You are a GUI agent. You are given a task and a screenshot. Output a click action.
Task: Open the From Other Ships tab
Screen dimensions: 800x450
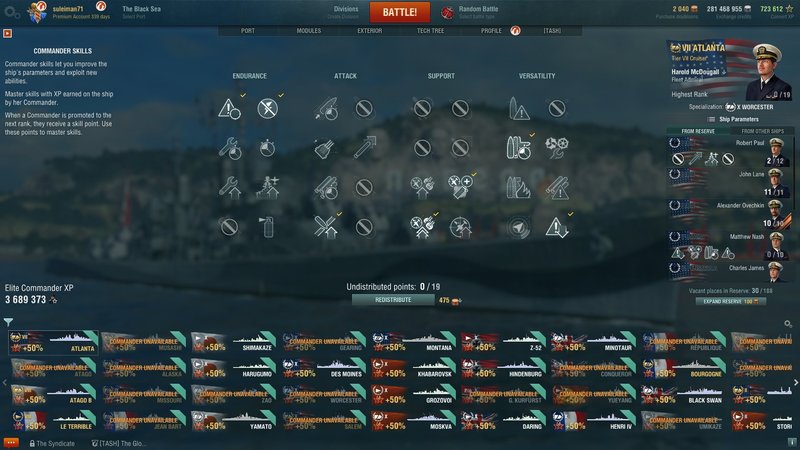click(x=762, y=131)
